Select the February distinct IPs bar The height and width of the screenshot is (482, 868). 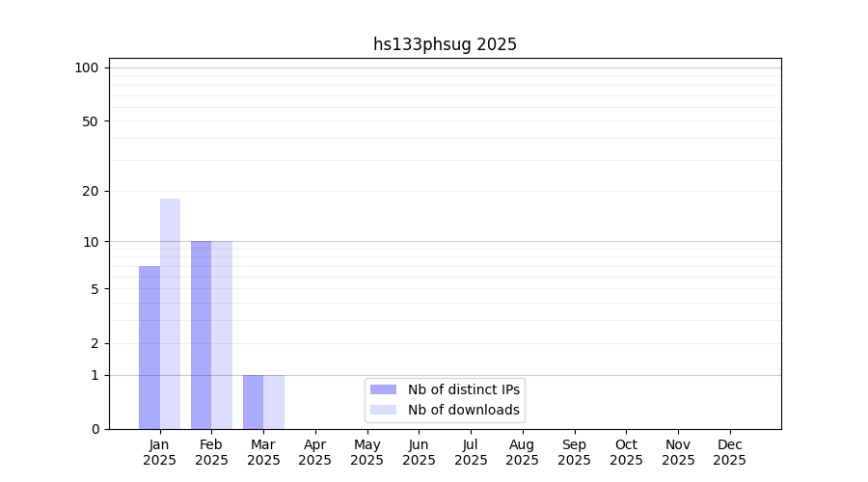(201, 335)
